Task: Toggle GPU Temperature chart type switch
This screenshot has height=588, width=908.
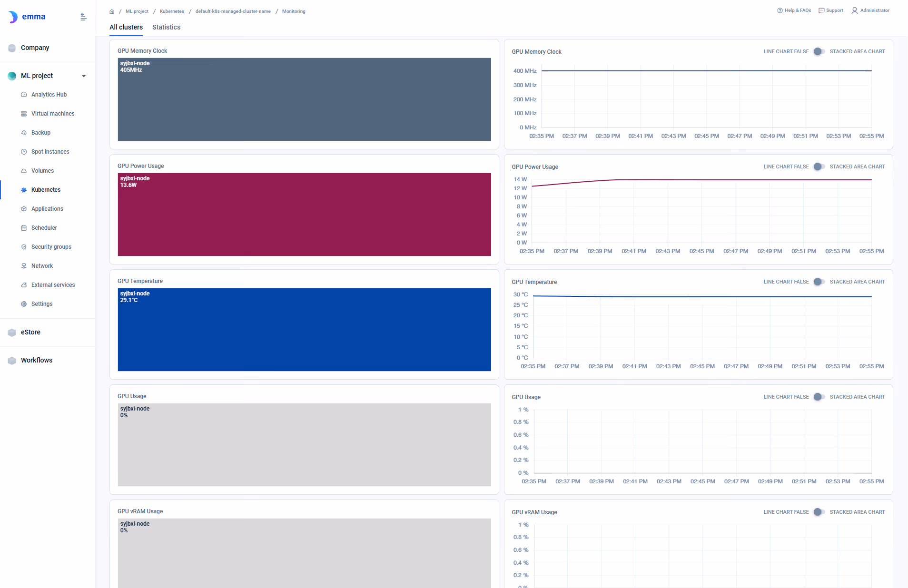Action: pyautogui.click(x=819, y=282)
